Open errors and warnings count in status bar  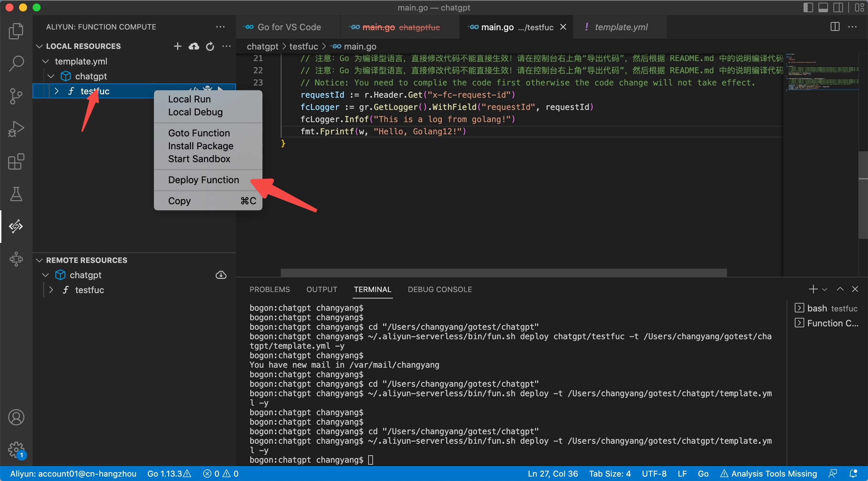pyautogui.click(x=221, y=474)
